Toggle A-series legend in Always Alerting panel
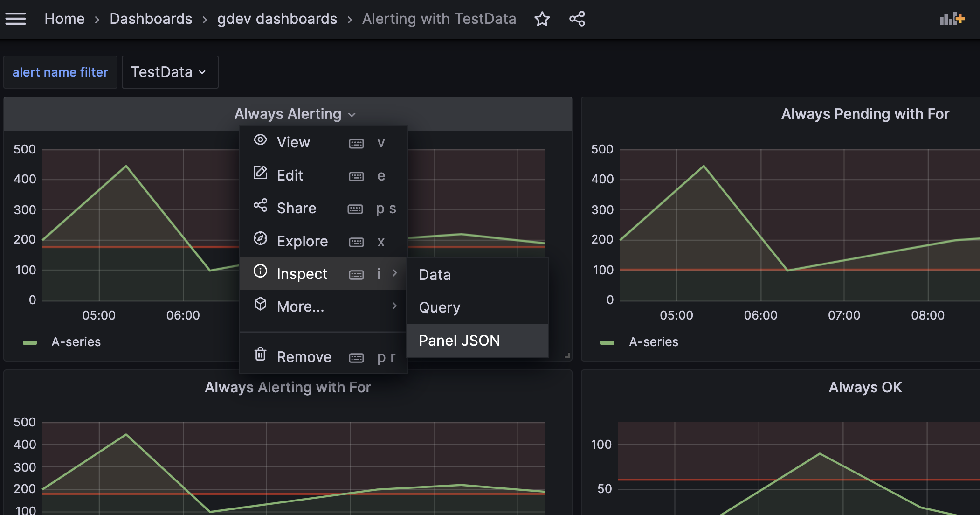The height and width of the screenshot is (515, 980). [x=76, y=342]
